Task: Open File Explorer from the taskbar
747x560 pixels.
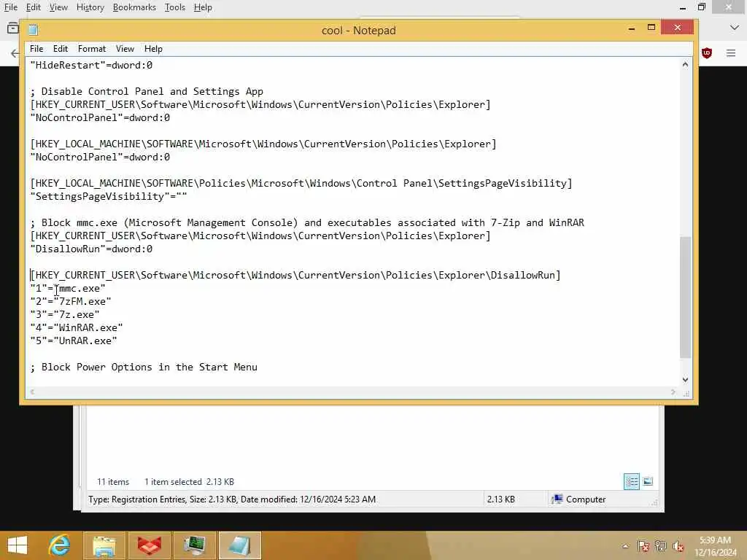Action: point(104,545)
